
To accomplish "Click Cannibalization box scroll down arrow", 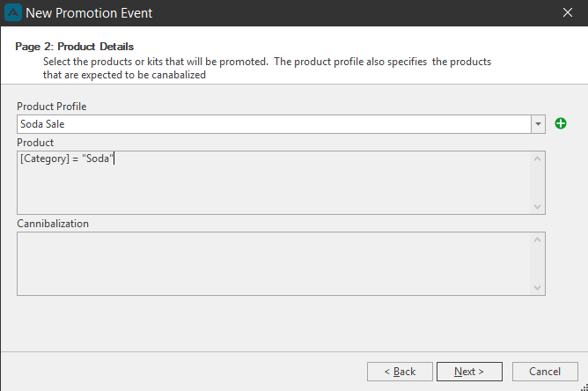I will [537, 288].
